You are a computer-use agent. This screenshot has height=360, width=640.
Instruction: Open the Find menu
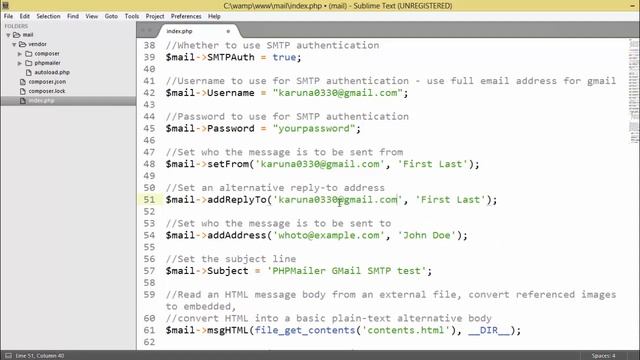73,16
